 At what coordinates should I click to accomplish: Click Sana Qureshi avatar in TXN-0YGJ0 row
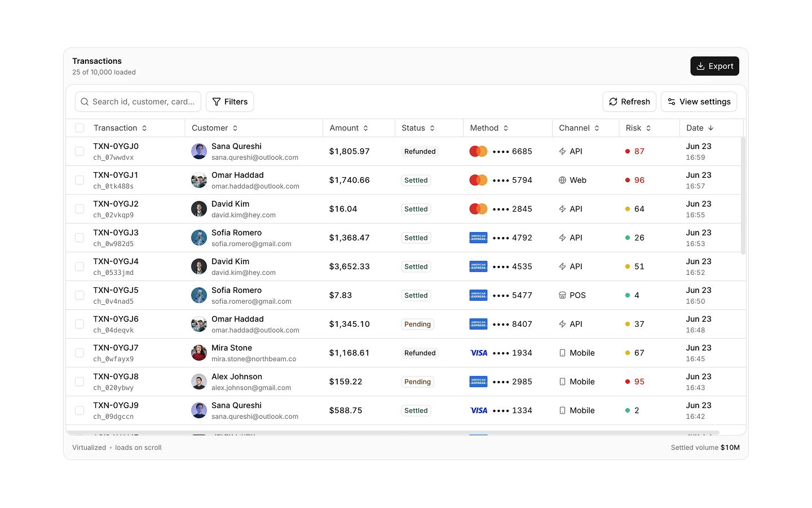[x=199, y=151]
